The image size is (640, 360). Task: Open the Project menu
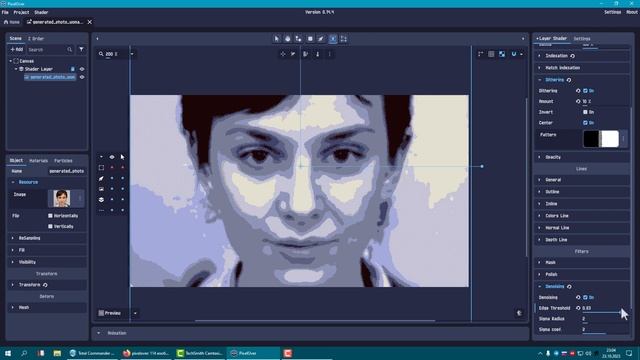[21, 12]
